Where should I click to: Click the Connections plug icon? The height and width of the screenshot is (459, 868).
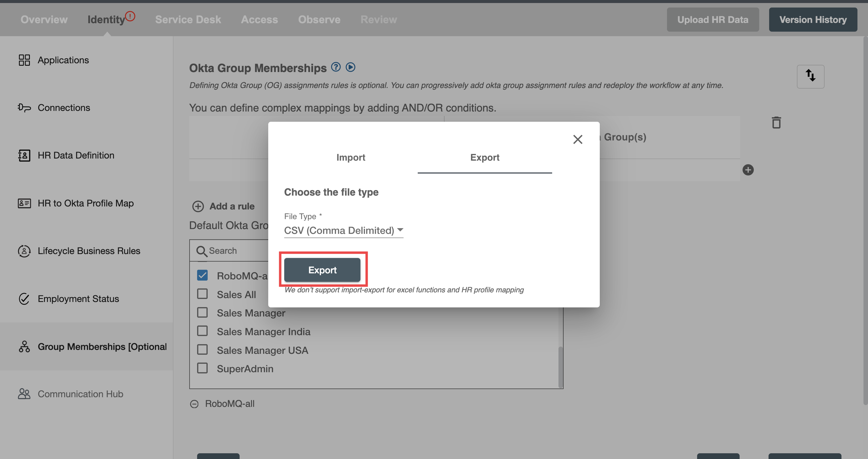tap(24, 108)
